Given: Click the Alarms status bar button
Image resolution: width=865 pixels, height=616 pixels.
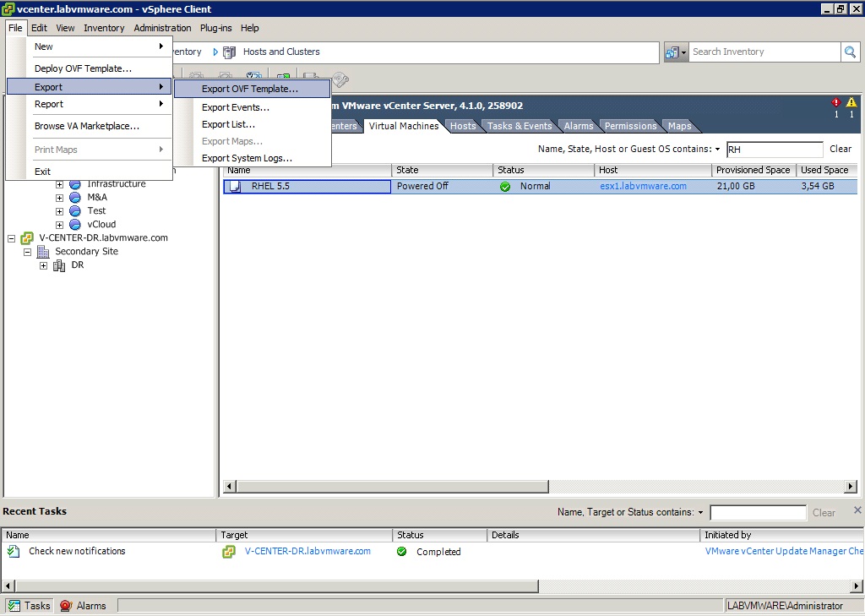Looking at the screenshot, I should [x=84, y=606].
